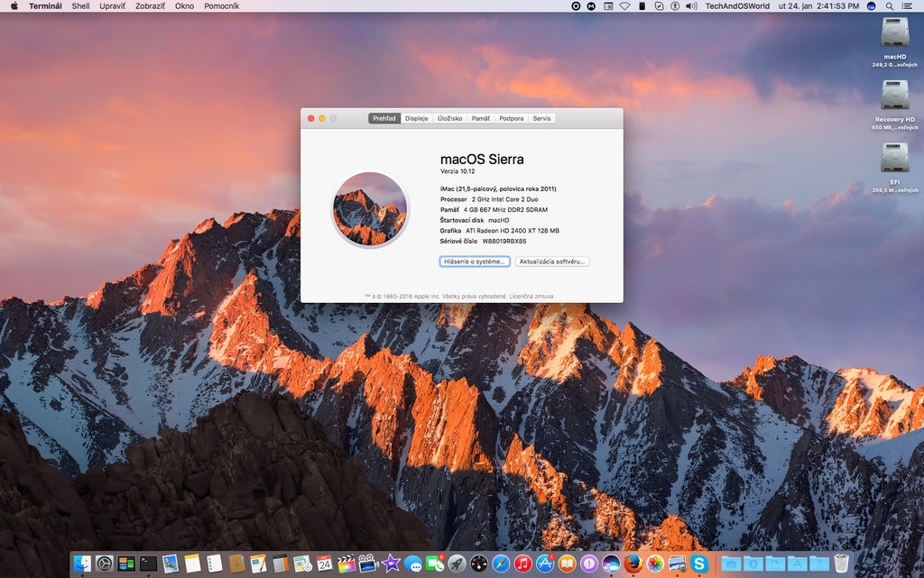Launch Siri from the Dock
924x578 pixels.
(611, 564)
